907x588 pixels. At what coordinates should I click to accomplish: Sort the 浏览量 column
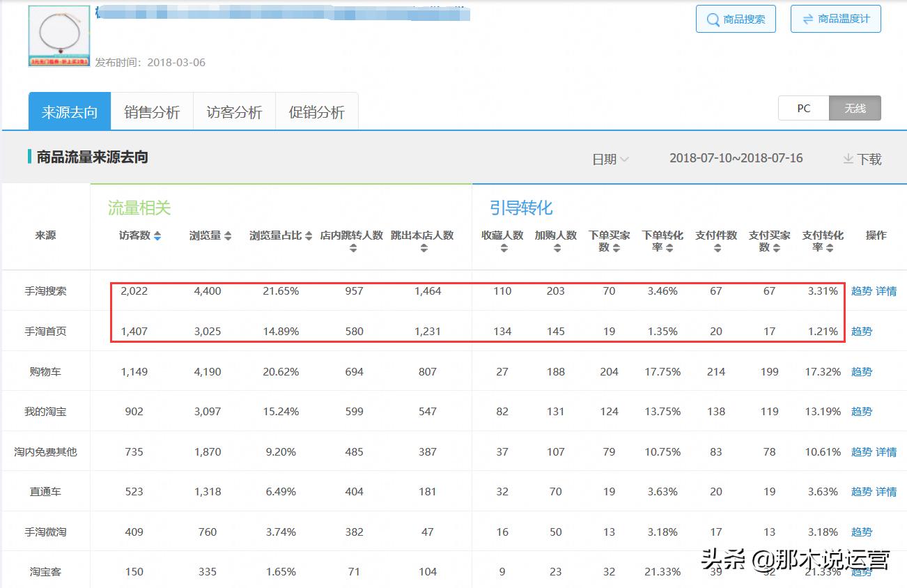pyautogui.click(x=226, y=235)
